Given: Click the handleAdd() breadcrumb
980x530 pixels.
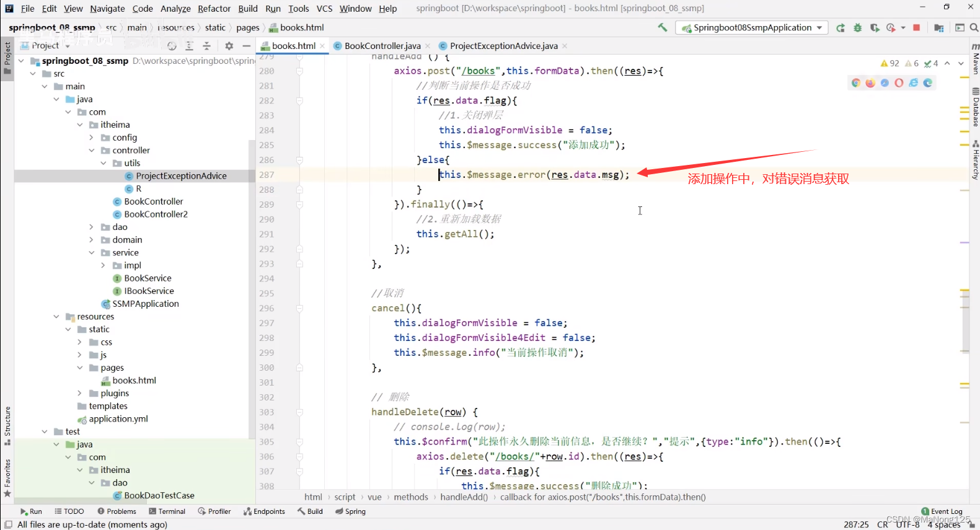Looking at the screenshot, I should (x=464, y=497).
